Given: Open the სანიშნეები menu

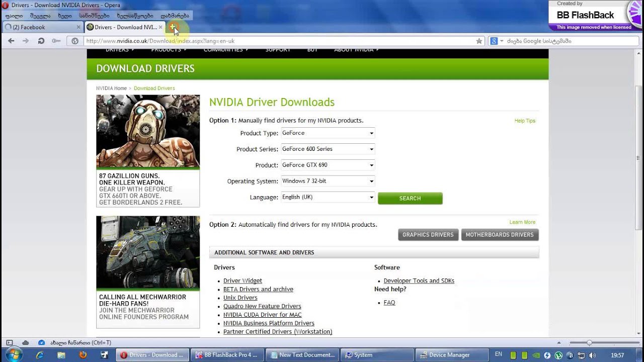Looking at the screenshot, I should [x=94, y=16].
